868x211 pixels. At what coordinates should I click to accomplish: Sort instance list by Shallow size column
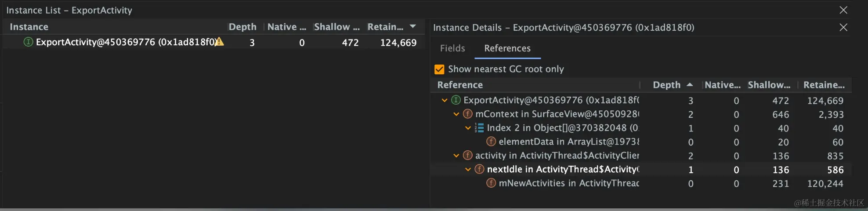(x=336, y=27)
